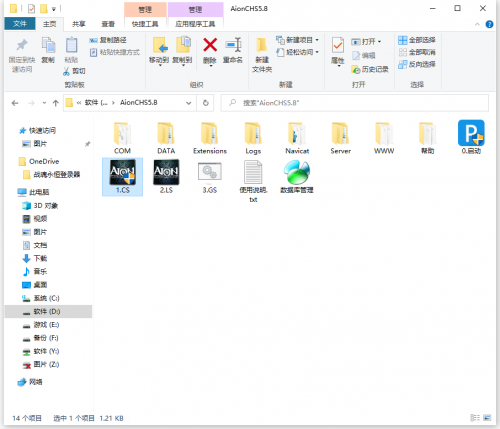The width and height of the screenshot is (500, 429).
Task: Click the red Delete (删除) icon
Action: tap(210, 45)
